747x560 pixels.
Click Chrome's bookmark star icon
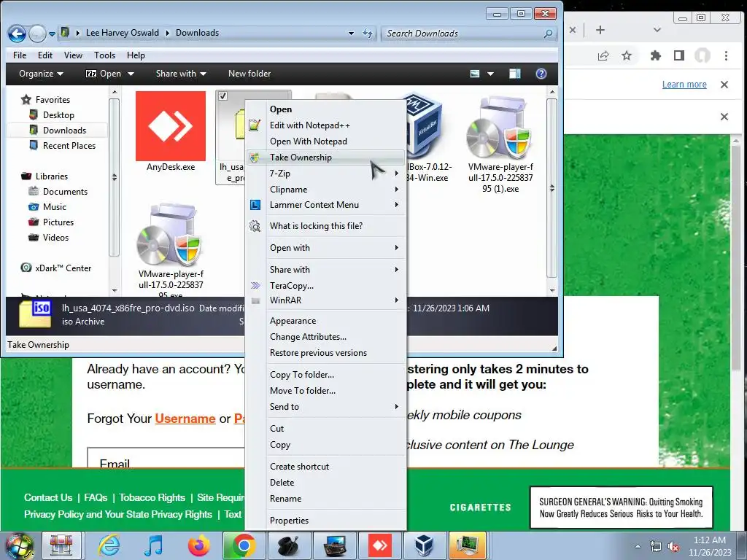pos(627,55)
